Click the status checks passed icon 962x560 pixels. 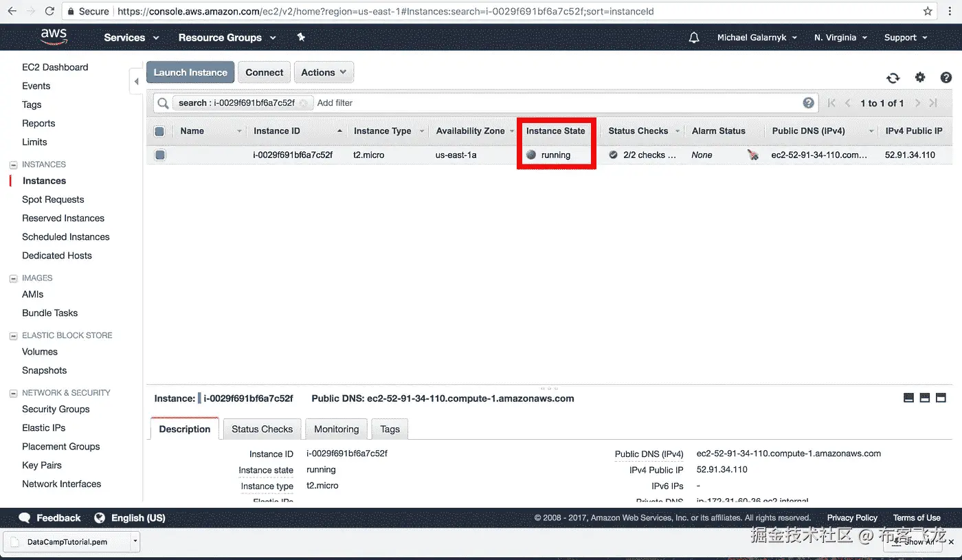point(613,155)
